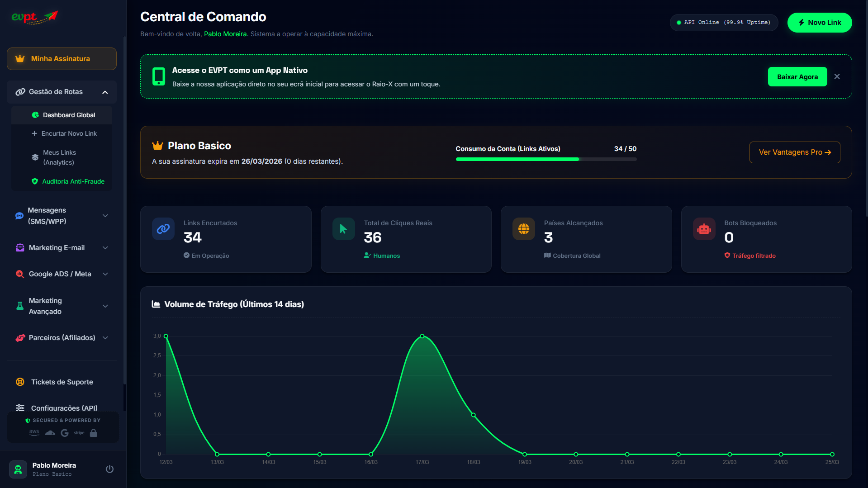
Task: Click the user avatar icon at sidebar bottom
Action: [x=18, y=469]
